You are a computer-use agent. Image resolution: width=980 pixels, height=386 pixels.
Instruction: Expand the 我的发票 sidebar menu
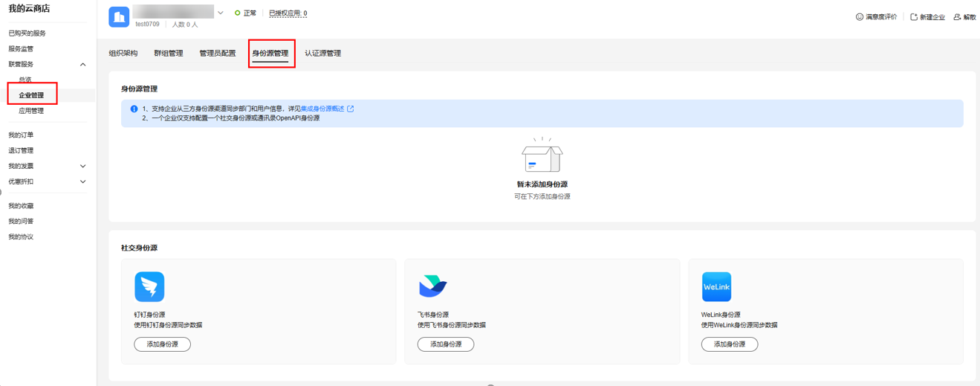tap(82, 166)
